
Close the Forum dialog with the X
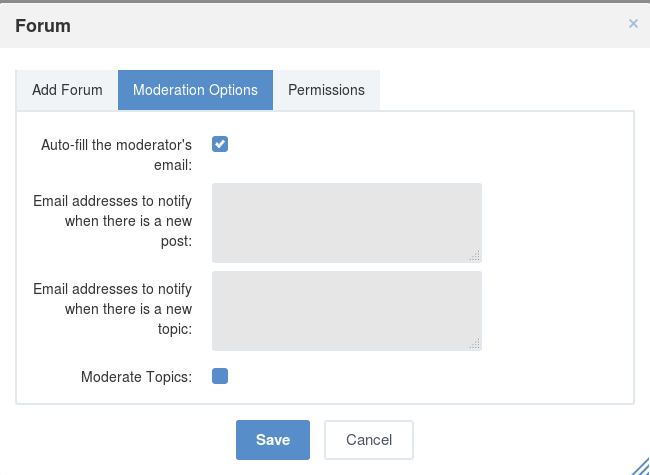coord(633,24)
